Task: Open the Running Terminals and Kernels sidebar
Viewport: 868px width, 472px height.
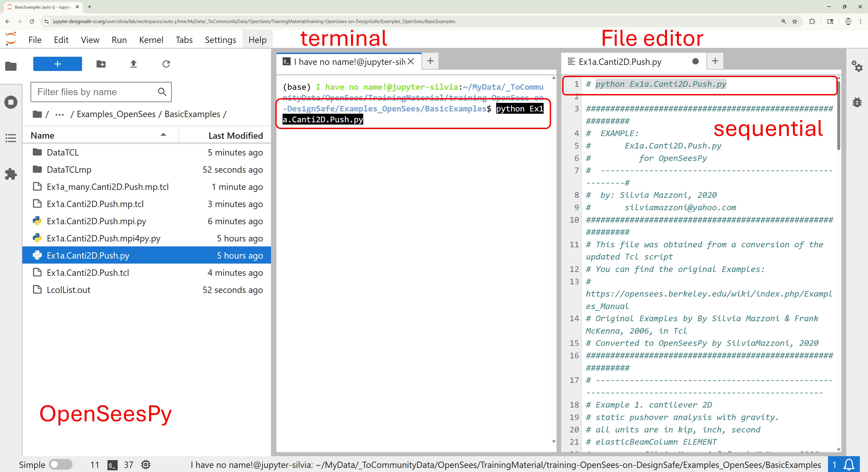Action: [x=11, y=102]
